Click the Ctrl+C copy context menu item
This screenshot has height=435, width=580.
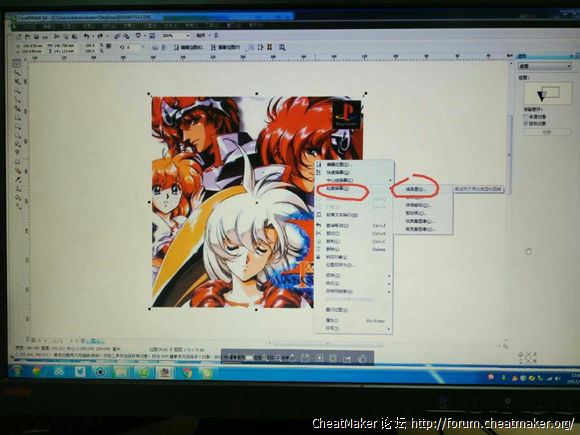pos(352,241)
